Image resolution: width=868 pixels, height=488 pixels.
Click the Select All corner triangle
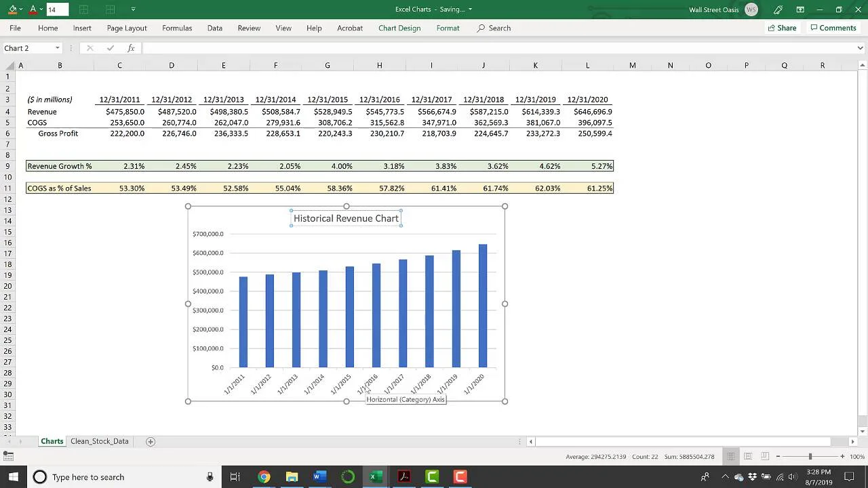click(x=10, y=66)
